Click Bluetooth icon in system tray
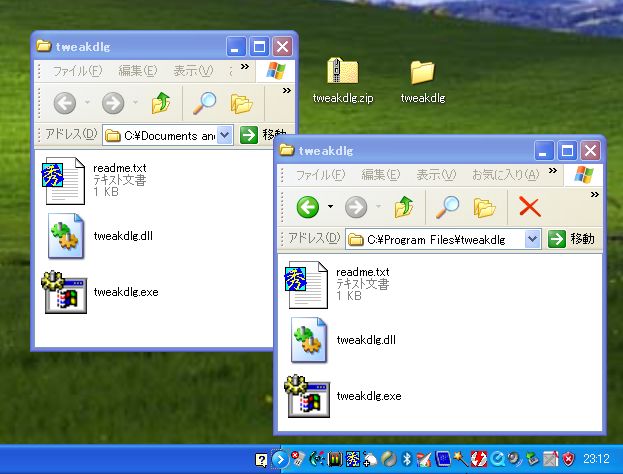The width and height of the screenshot is (623, 474). pos(407,459)
